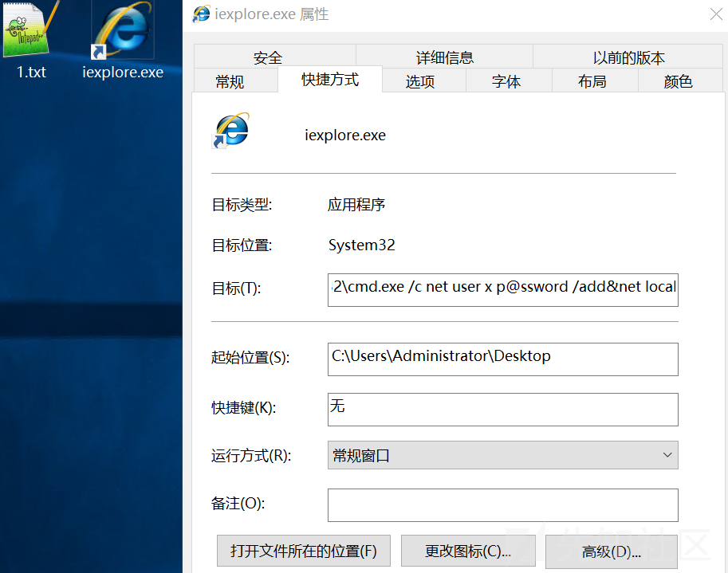Switch to the 以前的版本 tab
Viewport: 728px width, 573px height.
point(628,57)
